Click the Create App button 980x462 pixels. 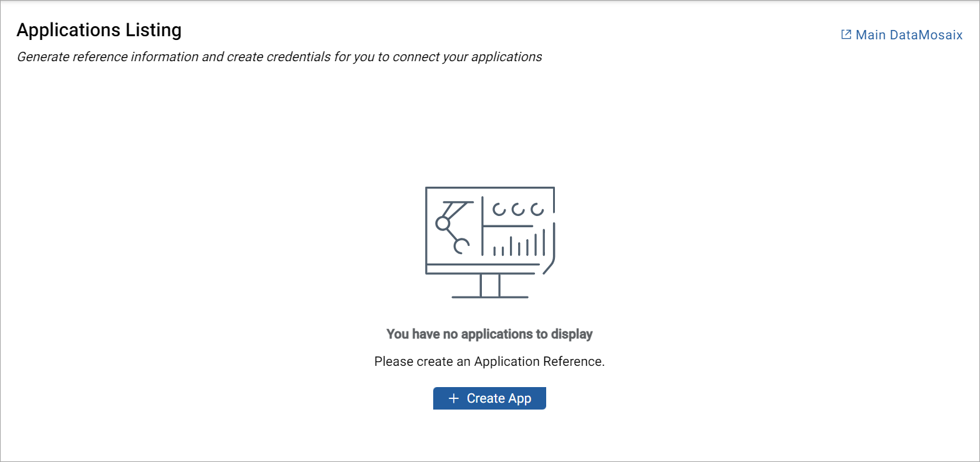(489, 398)
